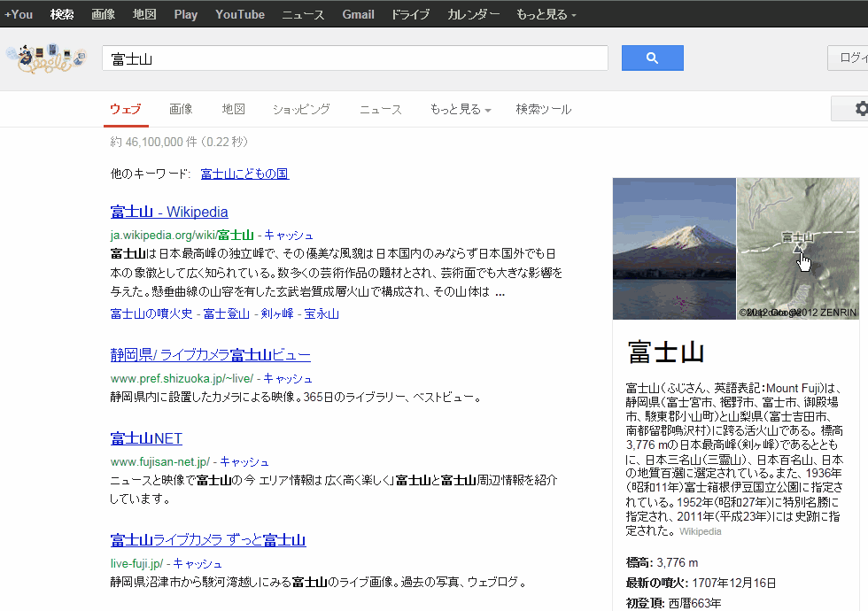The width and height of the screenshot is (868, 611).
Task: Click the Google doodle logo
Action: 46,60
